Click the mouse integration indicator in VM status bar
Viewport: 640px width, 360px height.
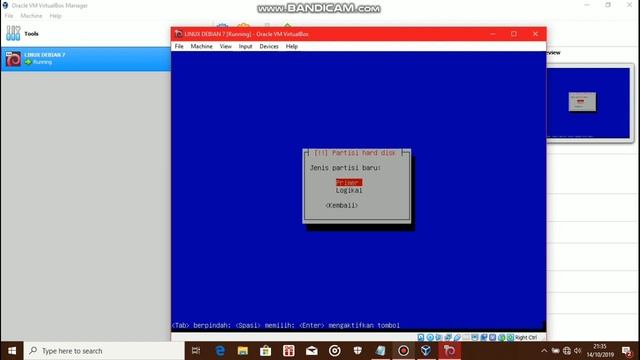(502, 338)
